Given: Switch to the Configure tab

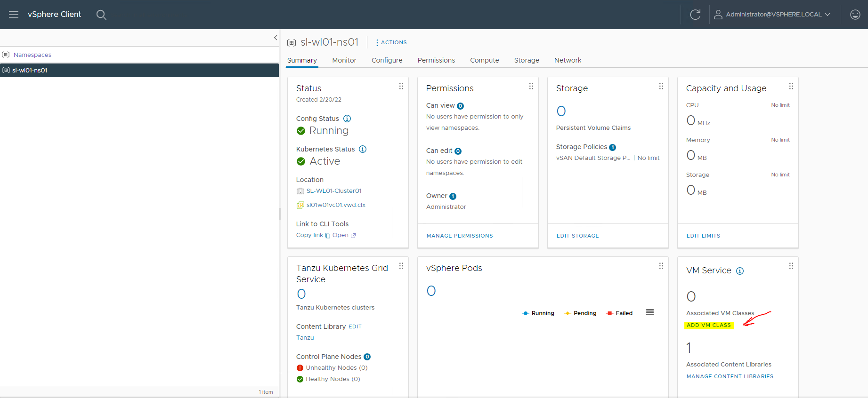Looking at the screenshot, I should 387,60.
